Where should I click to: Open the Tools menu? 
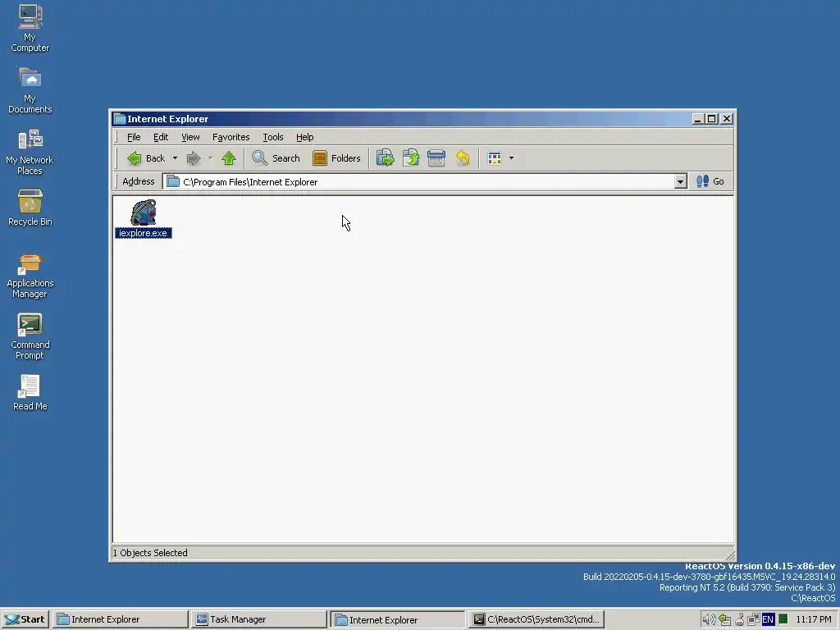tap(272, 137)
